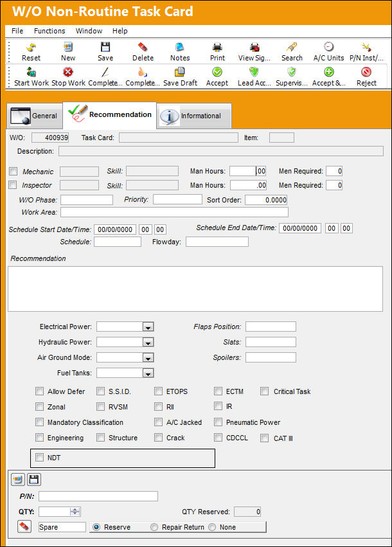Click the Accept green check icon

pyautogui.click(x=217, y=72)
